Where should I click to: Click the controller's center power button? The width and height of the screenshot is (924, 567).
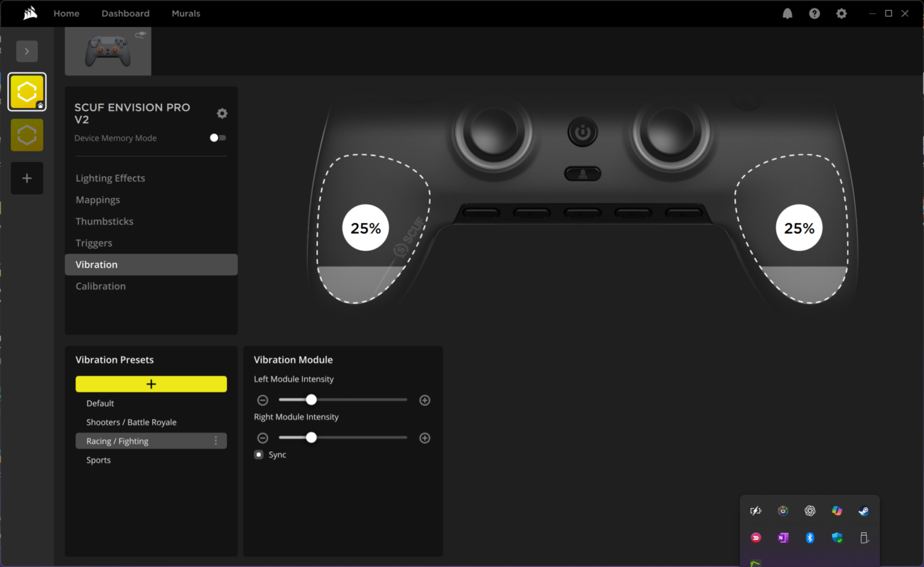pos(583,132)
